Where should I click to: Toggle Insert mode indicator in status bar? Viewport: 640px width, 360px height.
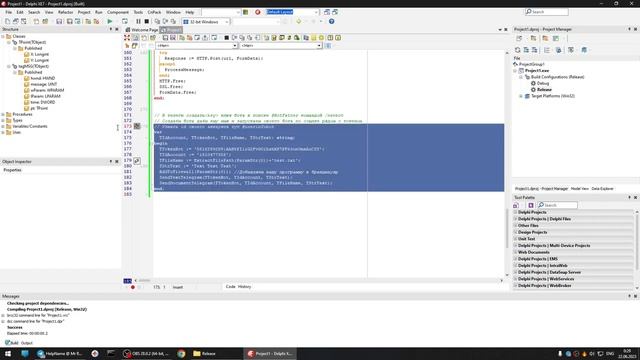click(178, 287)
